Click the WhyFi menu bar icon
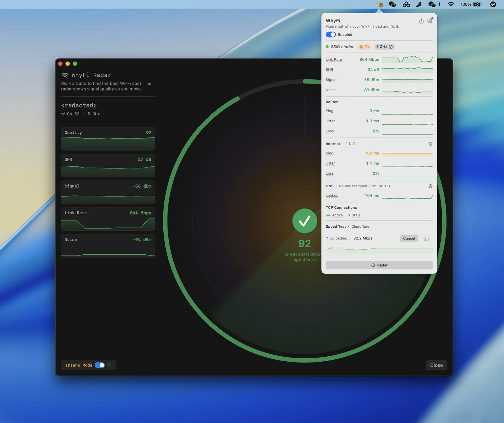504x423 pixels. tap(380, 4)
